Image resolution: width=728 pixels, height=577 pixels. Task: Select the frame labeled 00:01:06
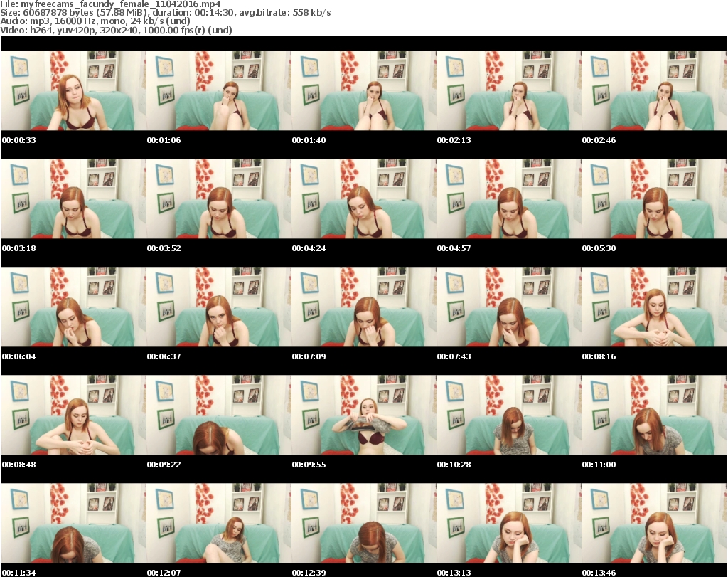(218, 90)
